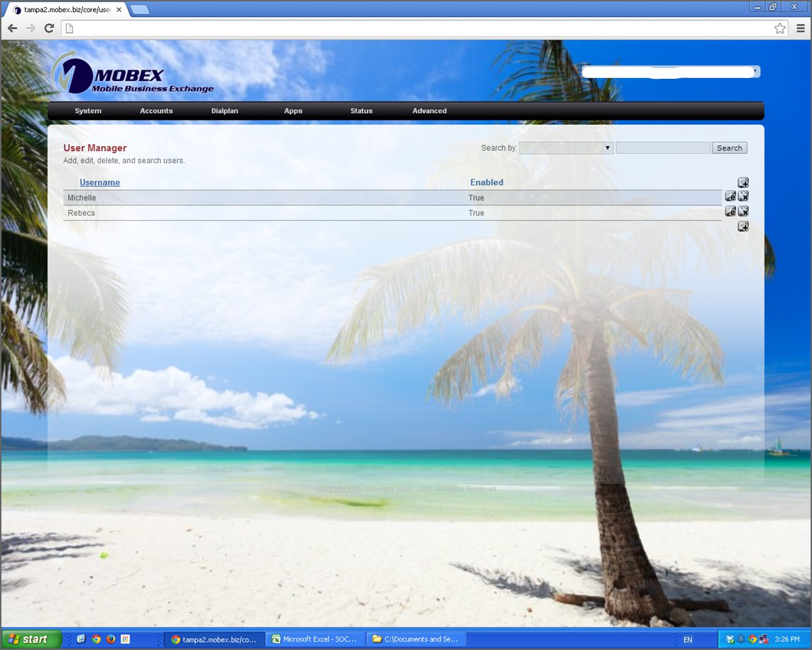Click the Search button

click(729, 148)
